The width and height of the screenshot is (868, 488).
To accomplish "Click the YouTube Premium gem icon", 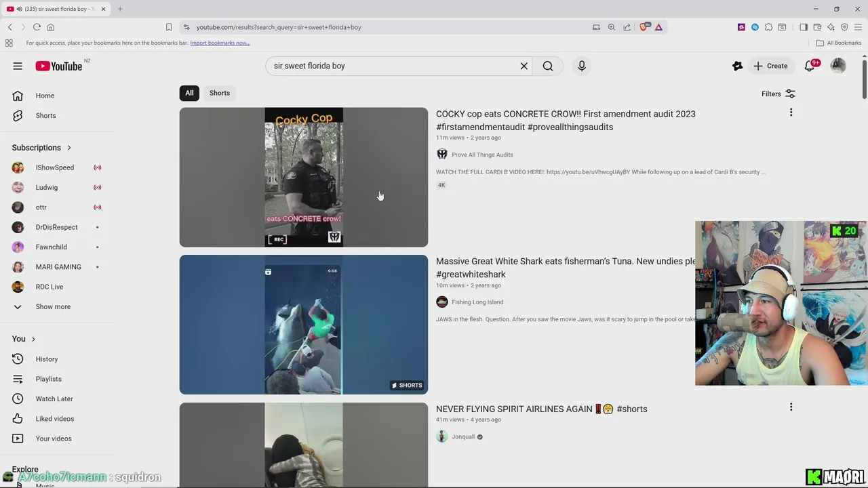I will tap(738, 66).
